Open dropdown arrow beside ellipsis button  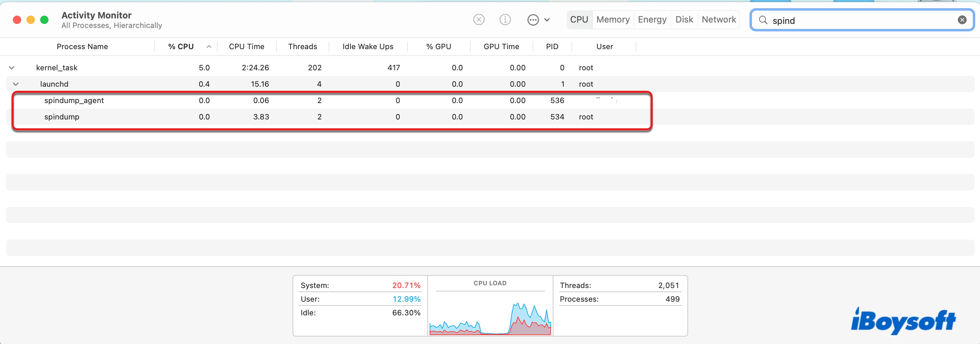(547, 20)
